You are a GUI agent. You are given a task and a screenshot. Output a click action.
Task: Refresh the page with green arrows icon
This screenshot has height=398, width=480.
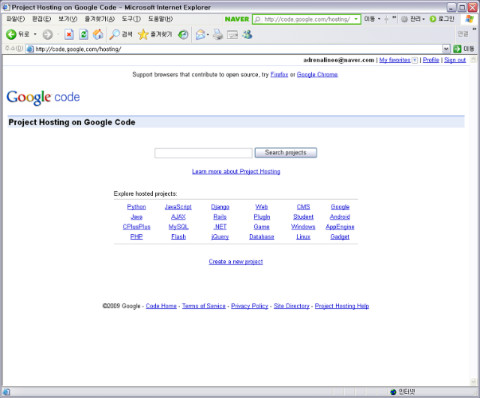click(83, 34)
